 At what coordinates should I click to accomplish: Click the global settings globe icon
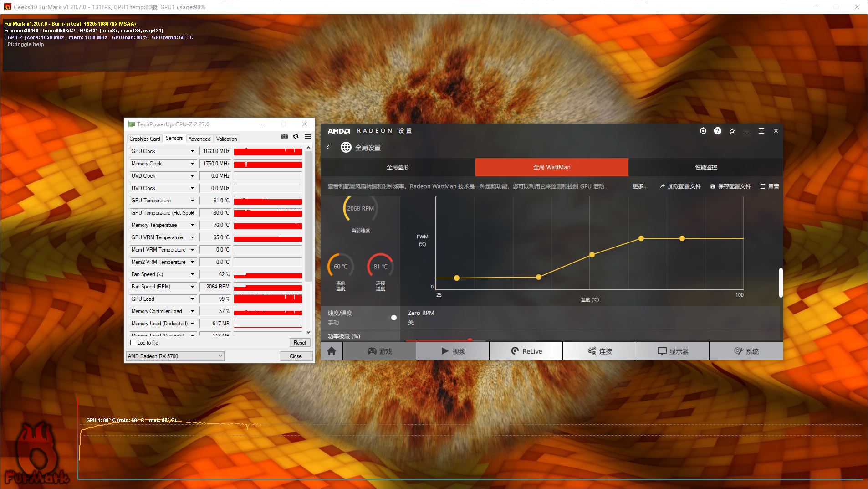pos(346,147)
